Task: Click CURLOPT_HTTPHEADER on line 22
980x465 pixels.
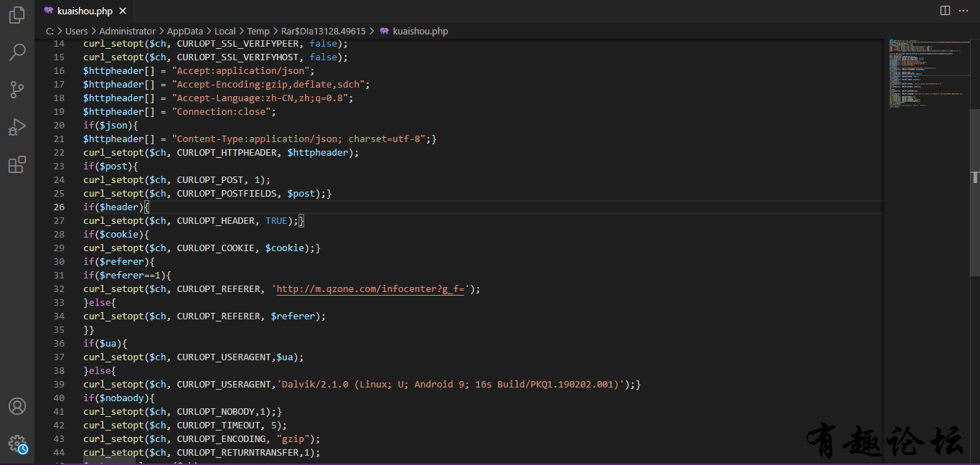Action: pyautogui.click(x=227, y=153)
